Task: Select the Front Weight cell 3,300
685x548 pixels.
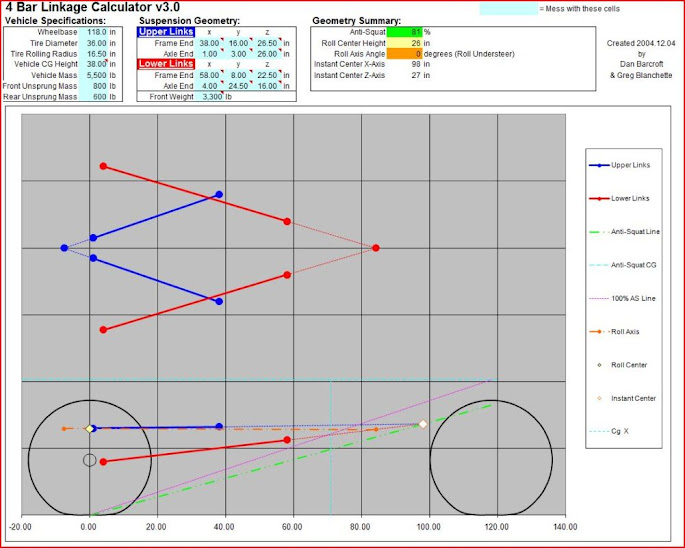Action: 209,97
